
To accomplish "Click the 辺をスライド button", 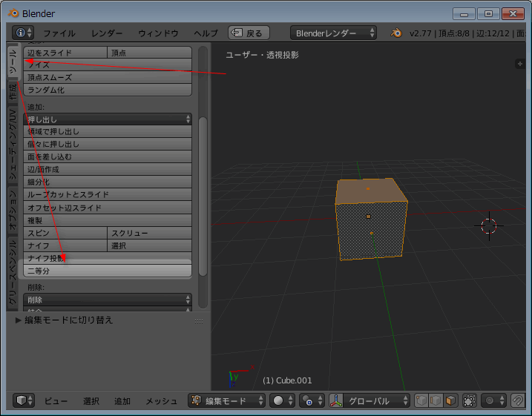I will click(65, 53).
